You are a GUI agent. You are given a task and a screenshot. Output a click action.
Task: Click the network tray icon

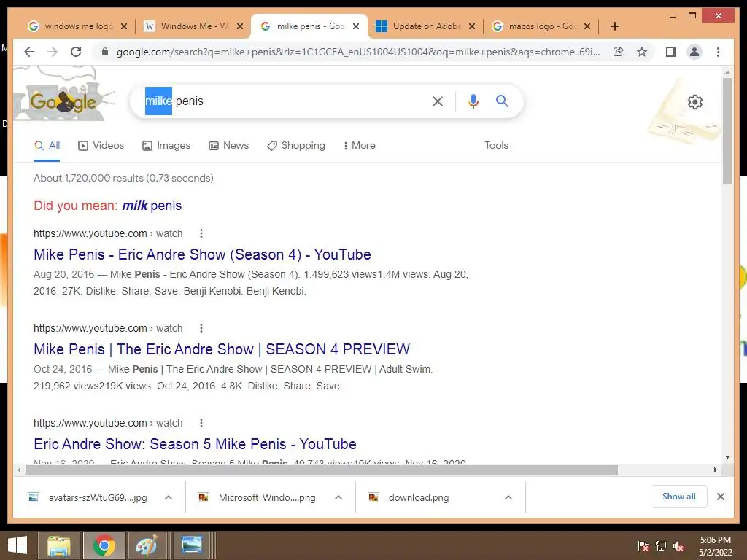pyautogui.click(x=661, y=546)
